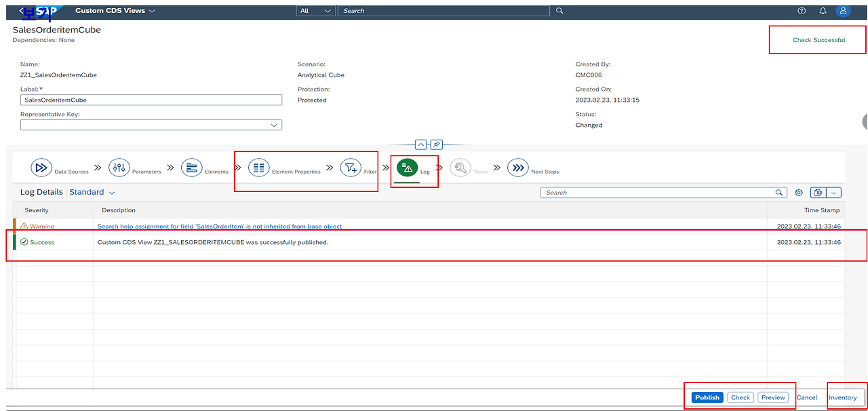
Task: Open the notifications bell
Action: [x=823, y=11]
